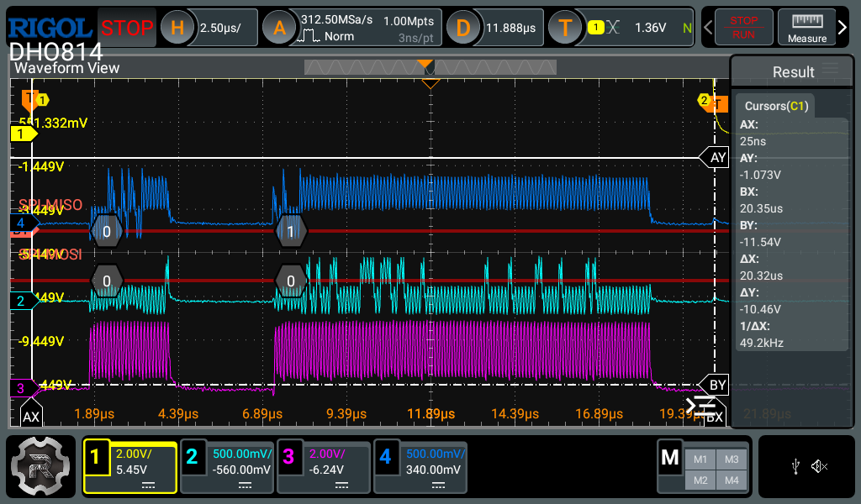Select channel 3 ground level marker
Viewport: 861px width, 504px height.
tap(24, 388)
